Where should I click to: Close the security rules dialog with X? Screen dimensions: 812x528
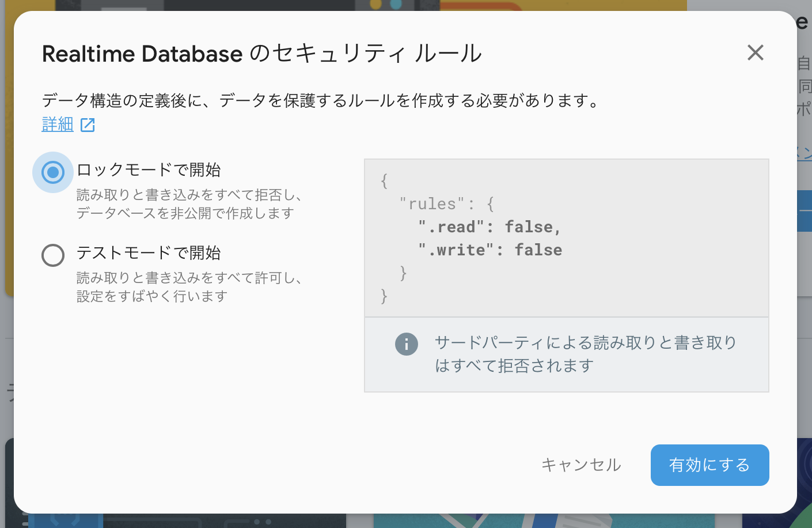[x=755, y=52]
